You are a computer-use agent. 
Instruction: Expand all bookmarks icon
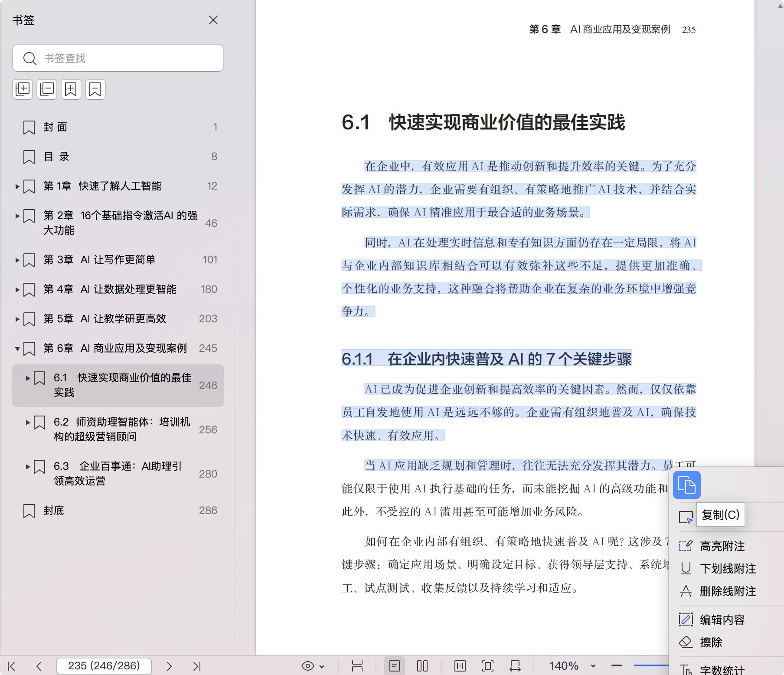pos(23,89)
